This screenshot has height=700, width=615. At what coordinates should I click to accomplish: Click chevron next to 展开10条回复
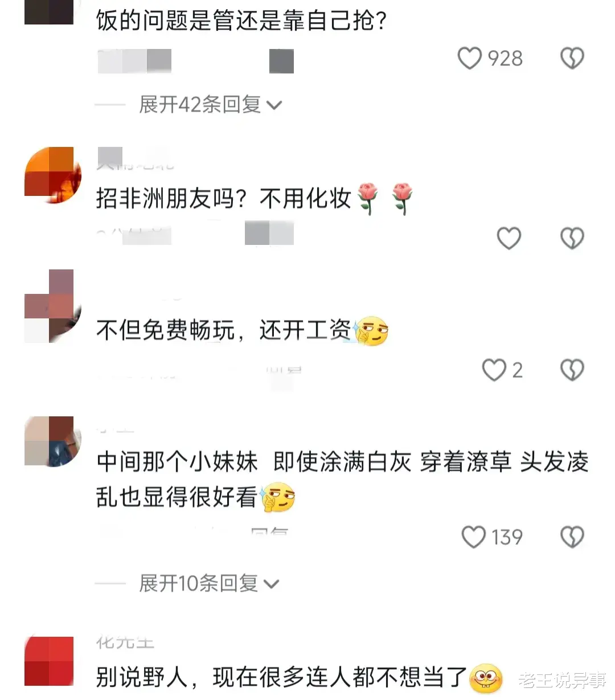272,584
